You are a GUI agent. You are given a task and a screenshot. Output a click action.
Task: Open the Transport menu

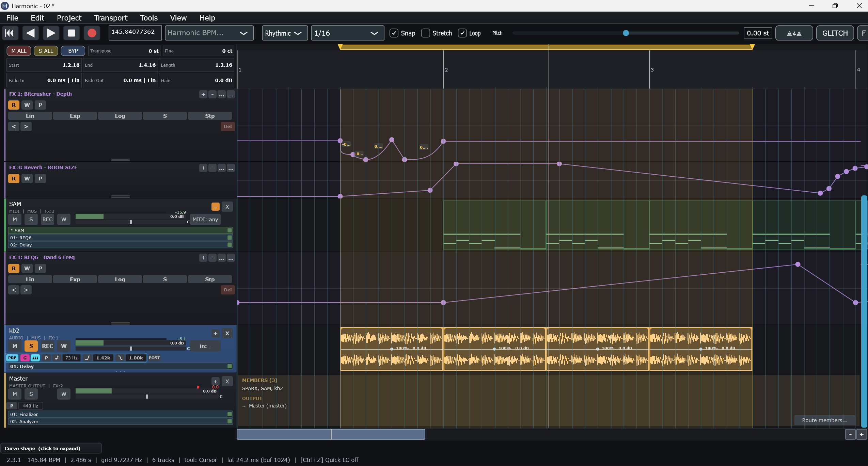[x=111, y=18]
